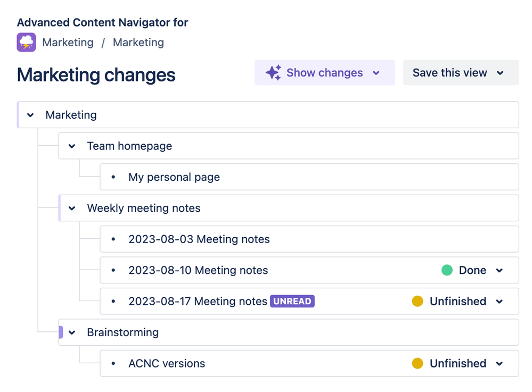Collapse the Marketing tree node
This screenshot has width=532, height=392.
coord(30,114)
